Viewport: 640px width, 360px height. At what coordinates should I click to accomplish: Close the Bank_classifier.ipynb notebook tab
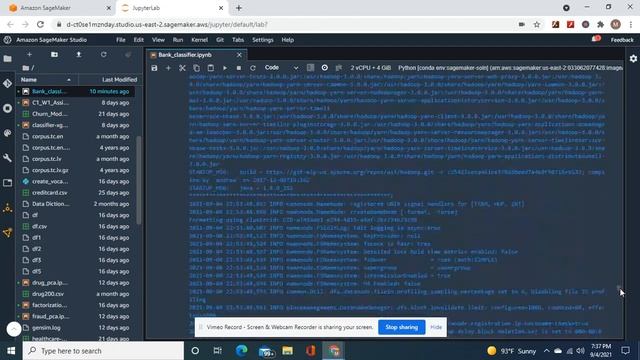[x=239, y=55]
